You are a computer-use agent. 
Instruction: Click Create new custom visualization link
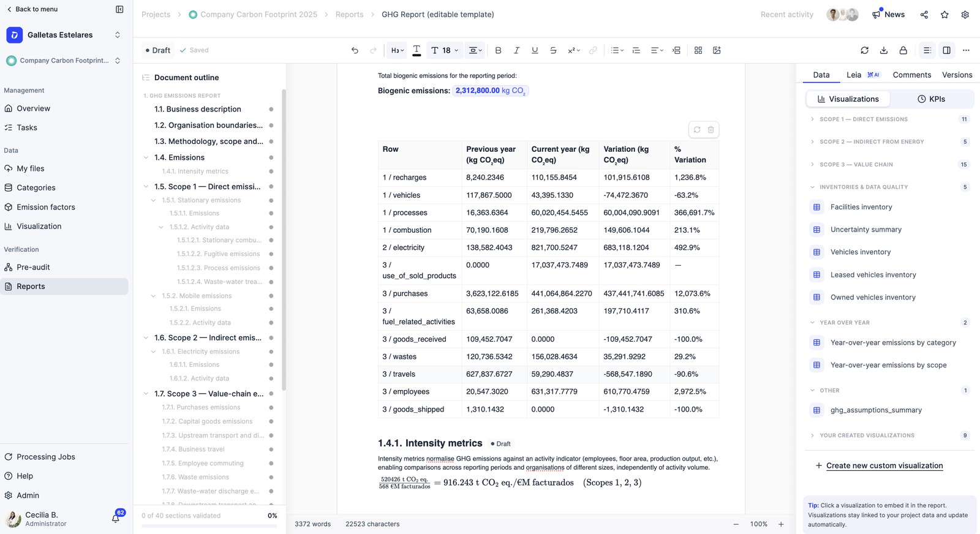pyautogui.click(x=884, y=465)
